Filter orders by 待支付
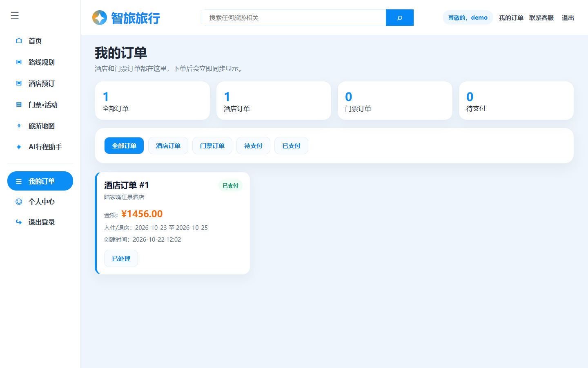This screenshot has height=368, width=588. (x=253, y=146)
